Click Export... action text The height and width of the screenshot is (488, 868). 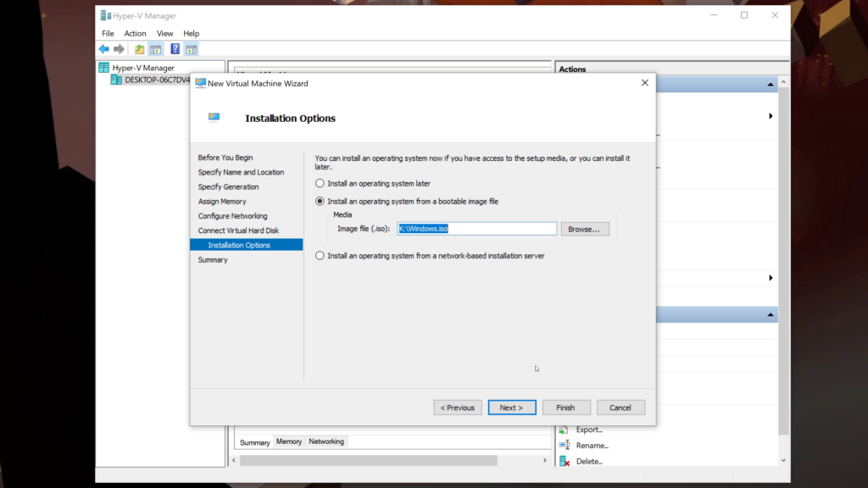[x=589, y=430]
